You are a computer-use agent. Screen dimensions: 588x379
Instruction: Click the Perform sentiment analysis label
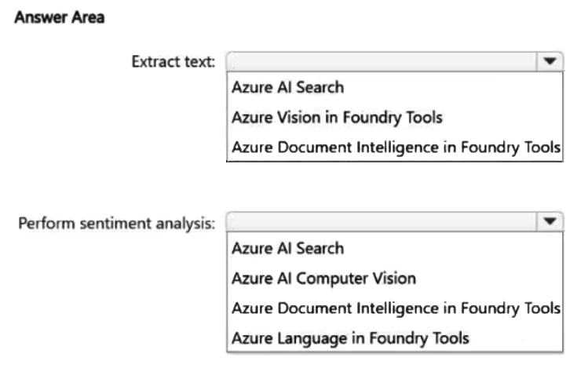[117, 224]
